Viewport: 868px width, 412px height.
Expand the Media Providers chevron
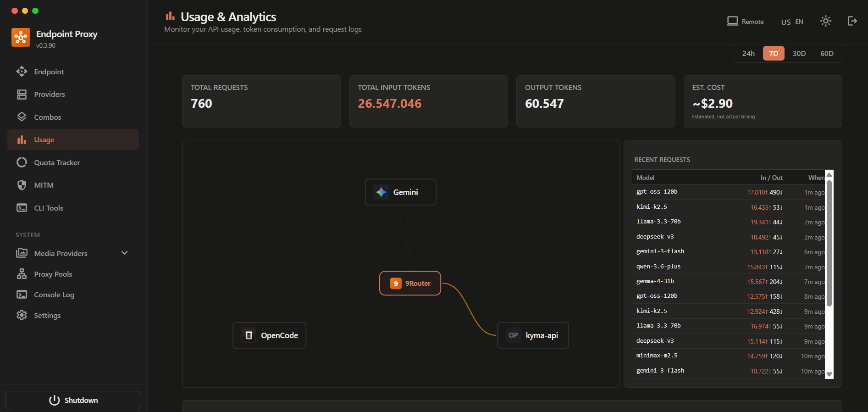pos(124,253)
